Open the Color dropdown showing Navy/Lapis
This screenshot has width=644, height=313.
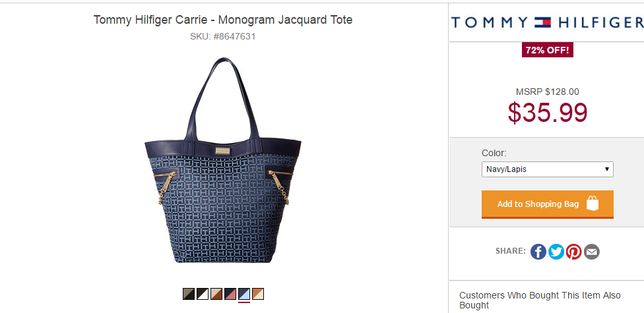[548, 169]
